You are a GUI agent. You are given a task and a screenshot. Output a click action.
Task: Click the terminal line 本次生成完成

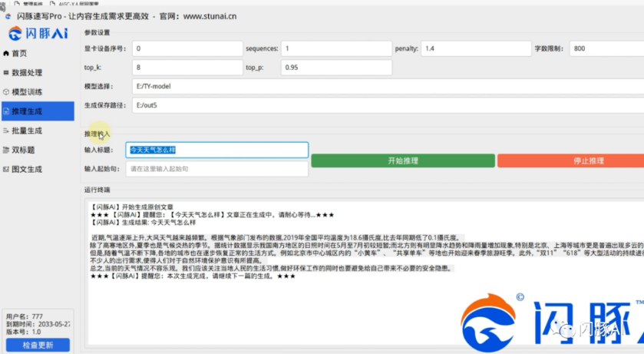click(x=193, y=276)
